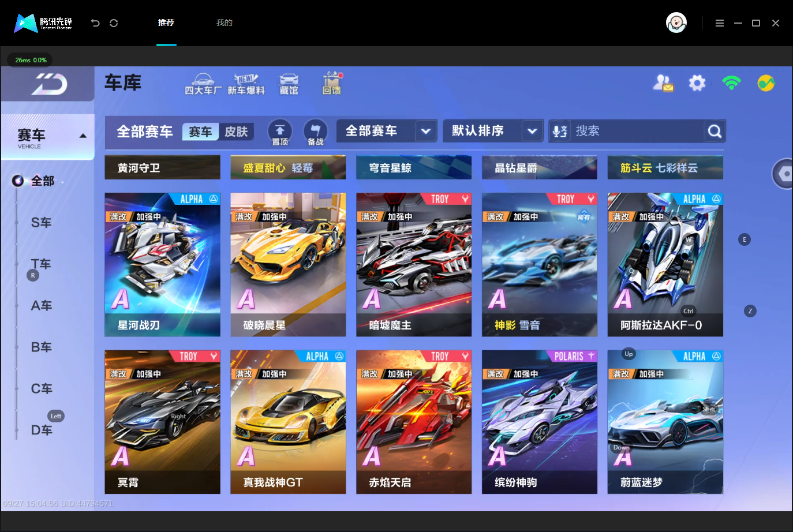Click the refresh icon in title bar

[114, 23]
